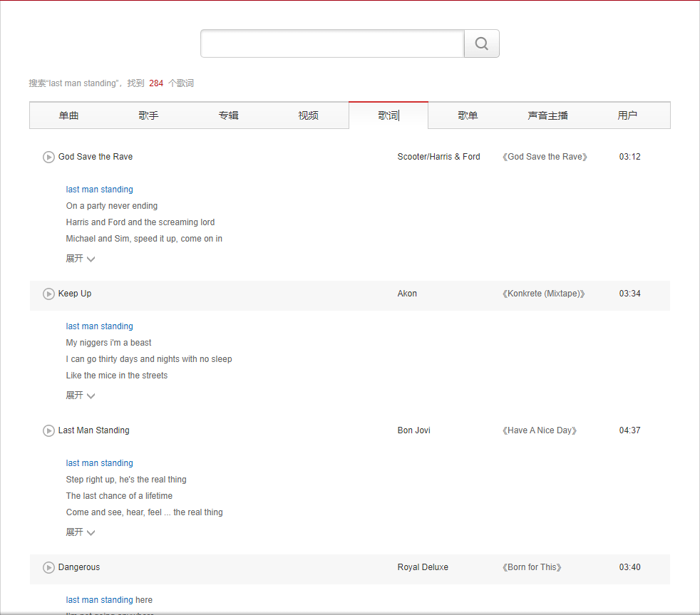This screenshot has width=700, height=615.
Task: Play the song Dangerous
Action: click(x=48, y=567)
